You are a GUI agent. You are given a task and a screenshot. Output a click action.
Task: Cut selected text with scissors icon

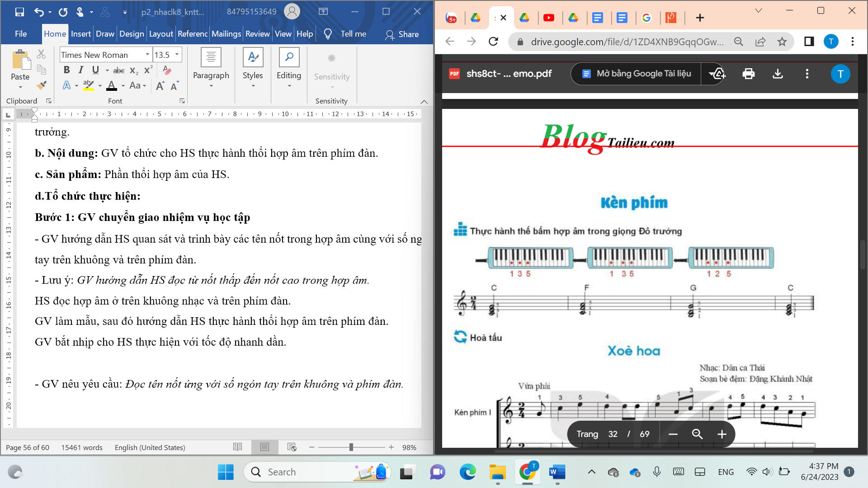click(41, 55)
